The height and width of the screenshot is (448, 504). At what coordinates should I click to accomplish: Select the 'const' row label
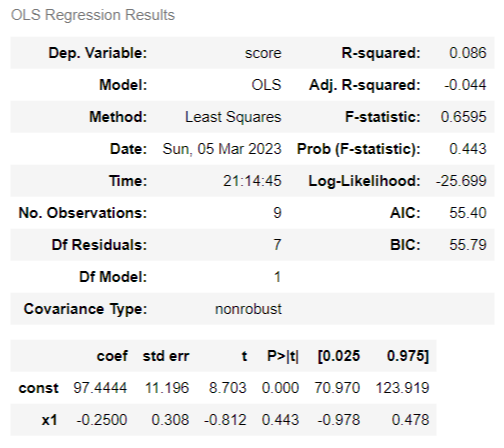coord(39,388)
